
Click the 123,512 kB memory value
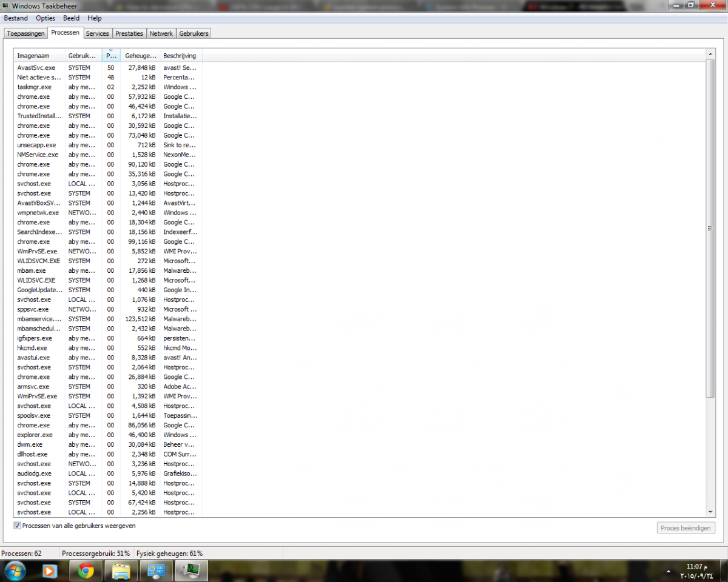pyautogui.click(x=140, y=319)
